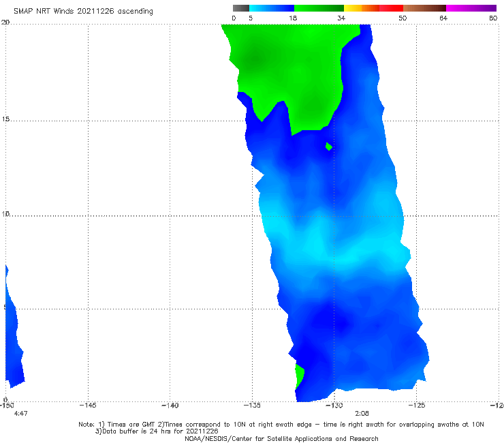Click the gray 0-5 segment of color bar

click(241, 8)
